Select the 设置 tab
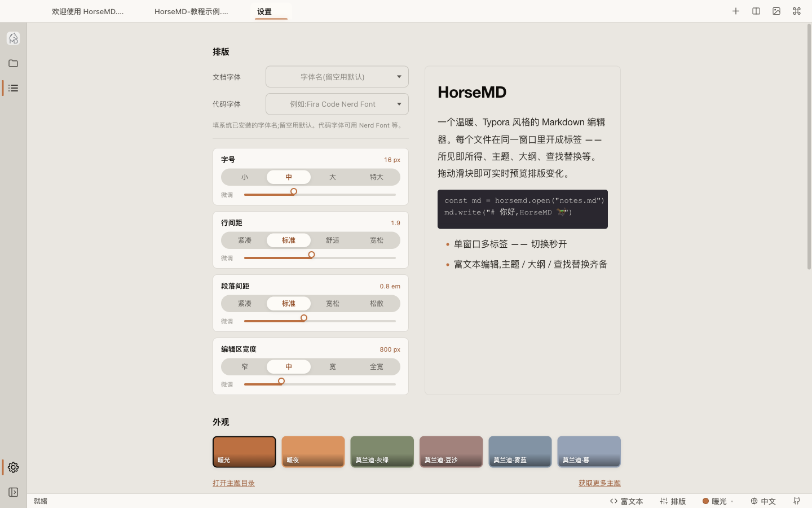Screen dimensions: 812x508 271,11
